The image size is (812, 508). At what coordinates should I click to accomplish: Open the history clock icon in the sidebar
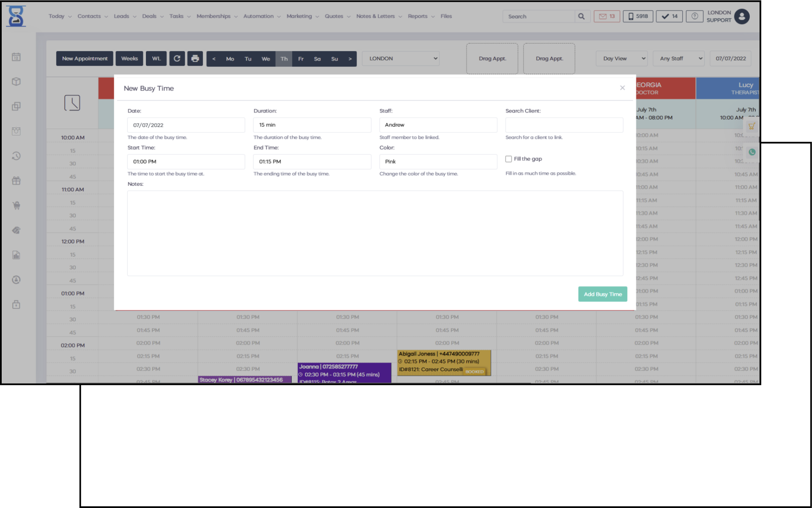point(16,156)
